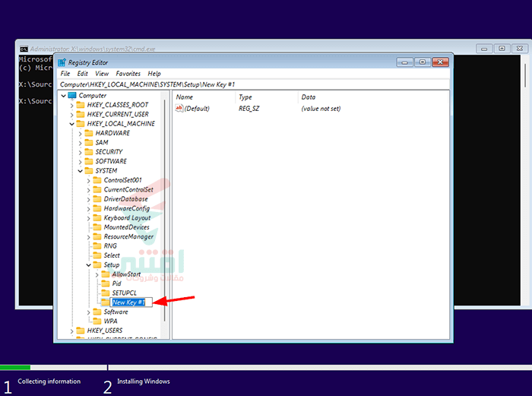Click the REG_SZ type cell
The image size is (532, 396).
249,109
